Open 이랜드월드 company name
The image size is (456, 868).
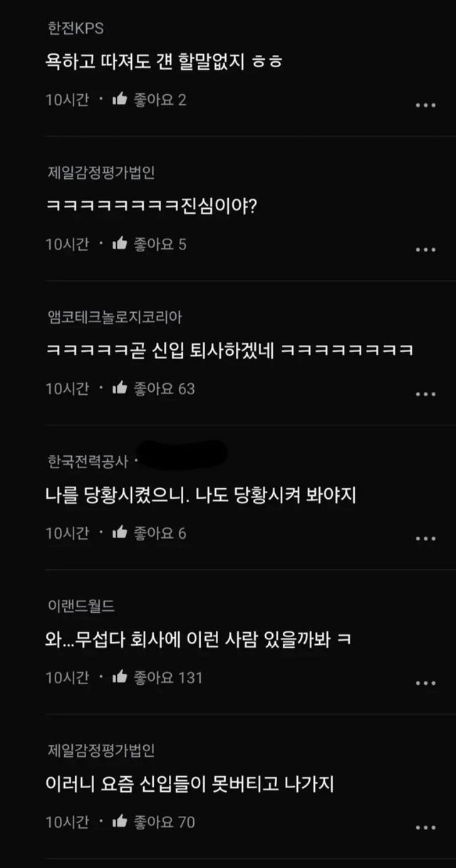coord(81,605)
